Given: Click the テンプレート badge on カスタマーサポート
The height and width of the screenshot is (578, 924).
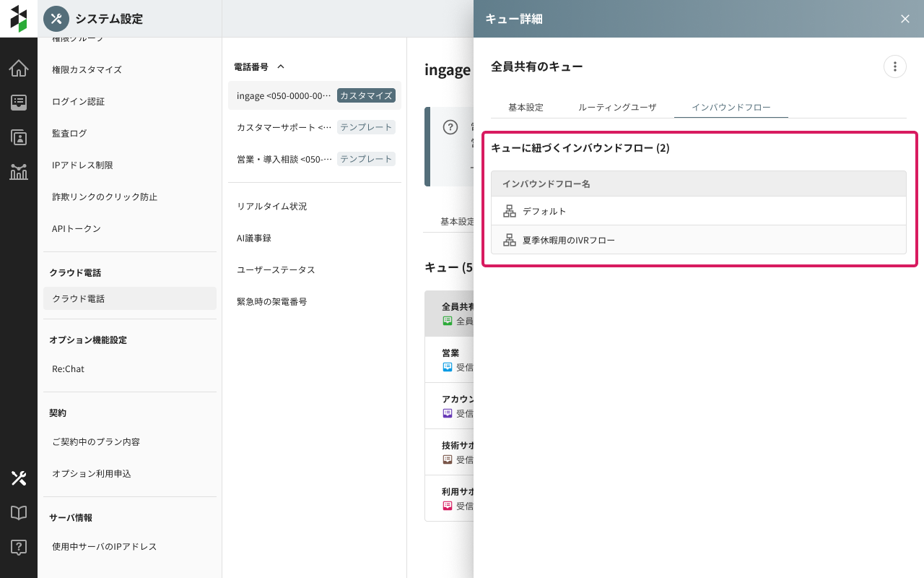Looking at the screenshot, I should coord(366,127).
